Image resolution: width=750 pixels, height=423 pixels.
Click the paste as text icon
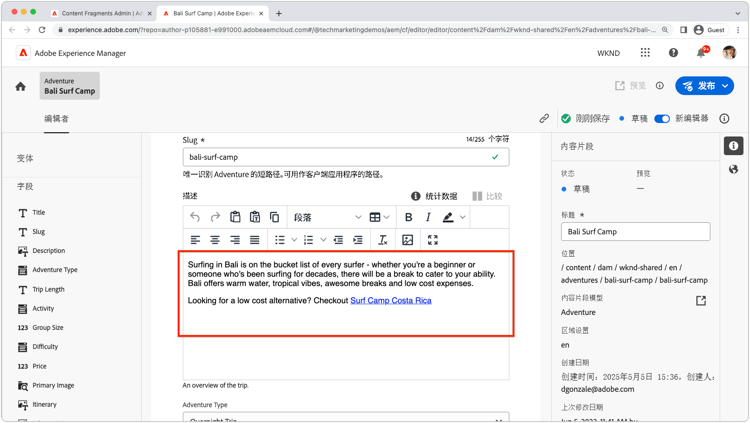click(x=254, y=217)
